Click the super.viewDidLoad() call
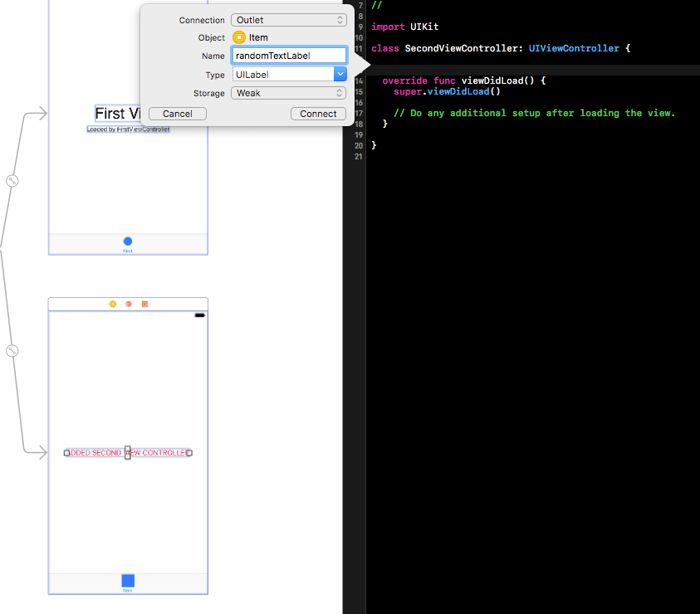 pos(447,91)
